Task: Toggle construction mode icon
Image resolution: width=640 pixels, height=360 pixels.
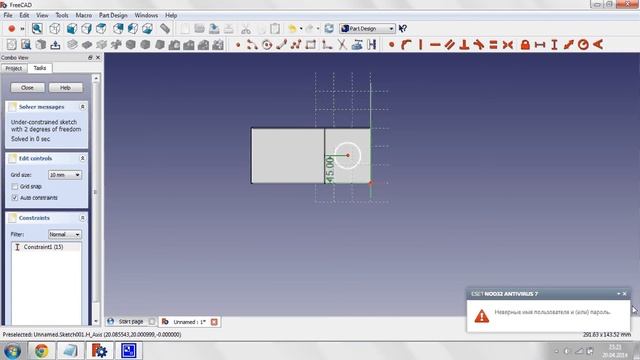Action: tap(371, 44)
